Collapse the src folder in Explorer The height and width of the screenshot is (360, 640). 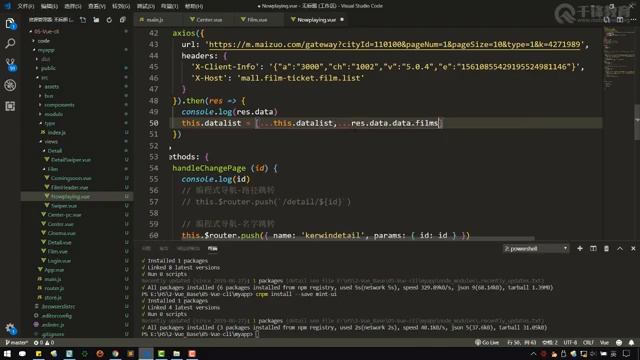[44, 77]
